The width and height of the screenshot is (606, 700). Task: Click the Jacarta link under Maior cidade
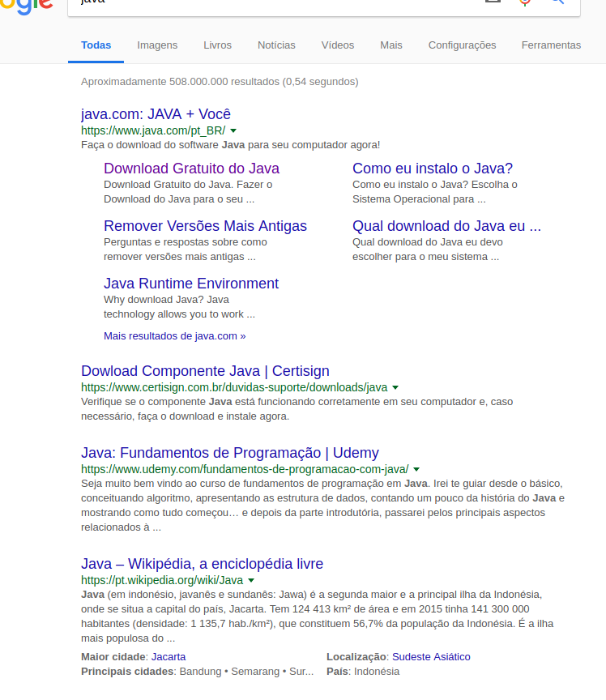[x=169, y=657]
